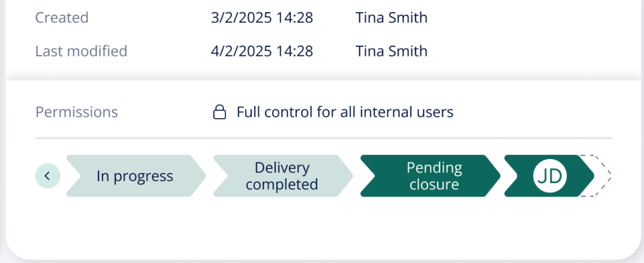Open the JD user avatar circle
Viewport: 644px width, 263px height.
point(550,176)
